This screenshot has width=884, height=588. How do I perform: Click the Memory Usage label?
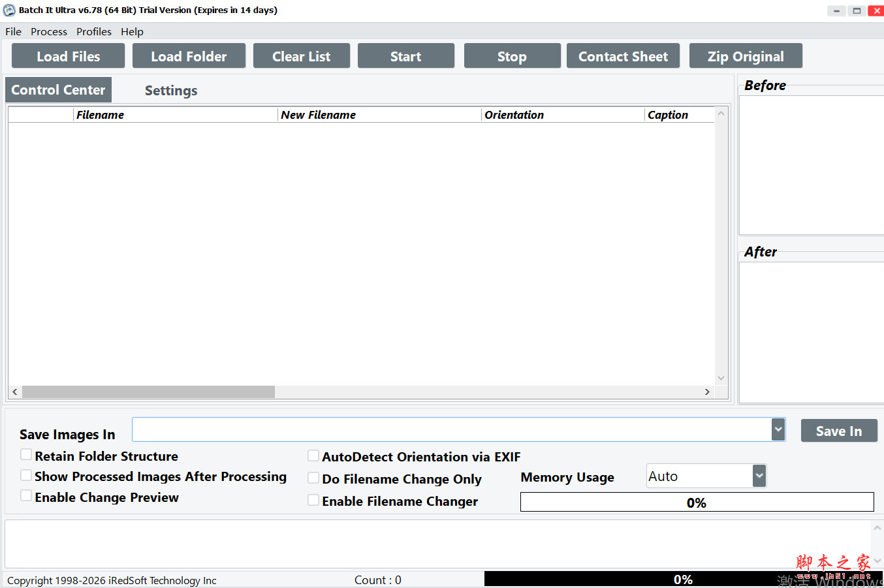pyautogui.click(x=567, y=477)
